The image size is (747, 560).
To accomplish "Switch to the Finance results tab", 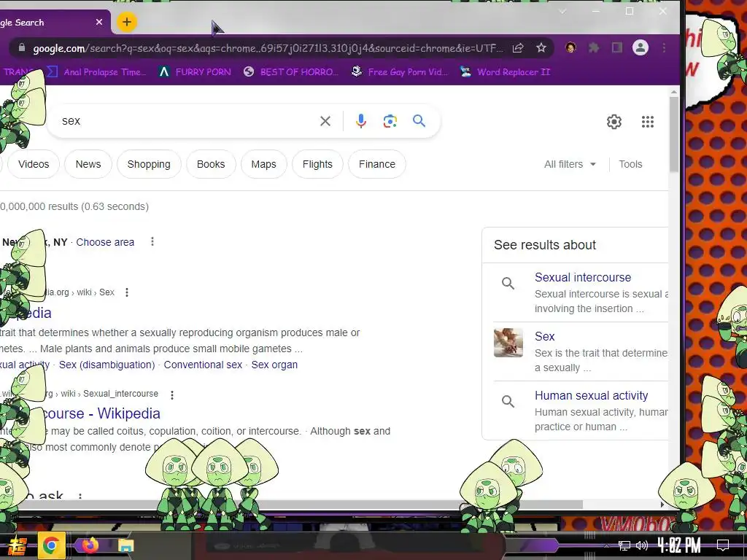I will tap(377, 164).
